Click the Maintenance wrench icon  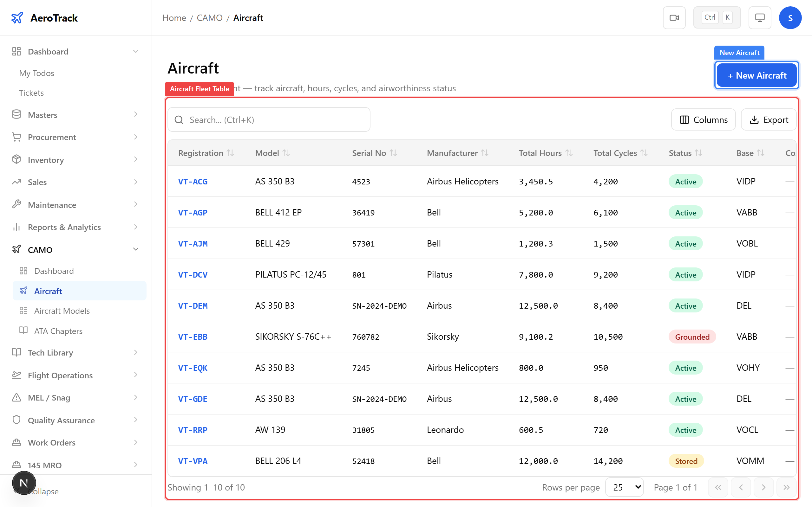click(16, 204)
